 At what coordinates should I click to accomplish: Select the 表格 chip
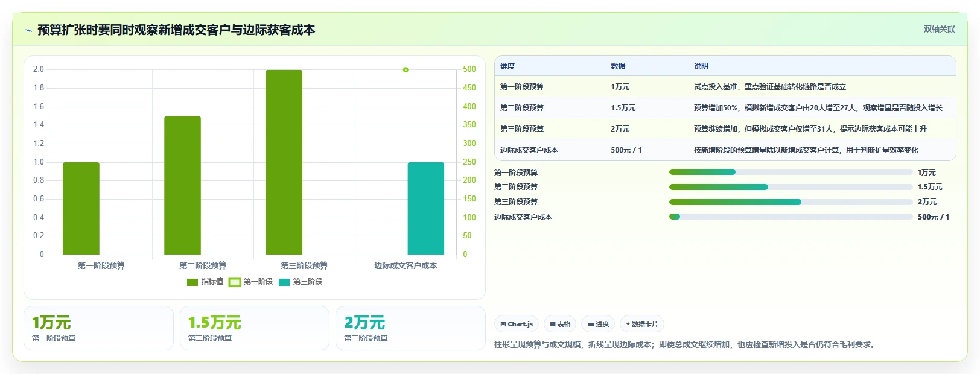pyautogui.click(x=560, y=324)
